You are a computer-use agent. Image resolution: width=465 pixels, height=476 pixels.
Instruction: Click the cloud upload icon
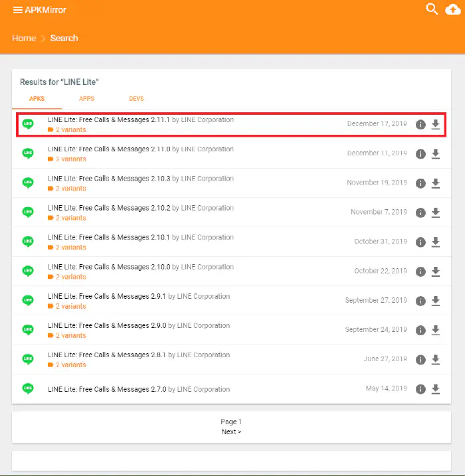point(453,9)
